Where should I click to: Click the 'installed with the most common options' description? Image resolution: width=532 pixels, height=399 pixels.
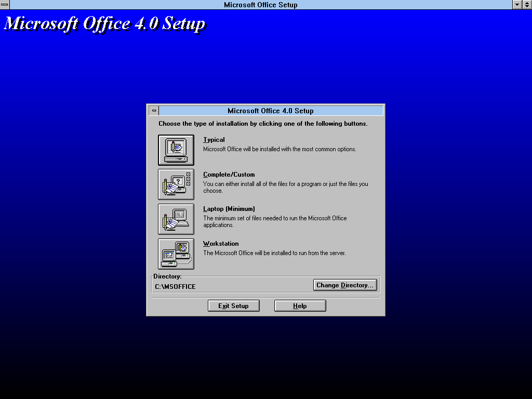click(280, 149)
